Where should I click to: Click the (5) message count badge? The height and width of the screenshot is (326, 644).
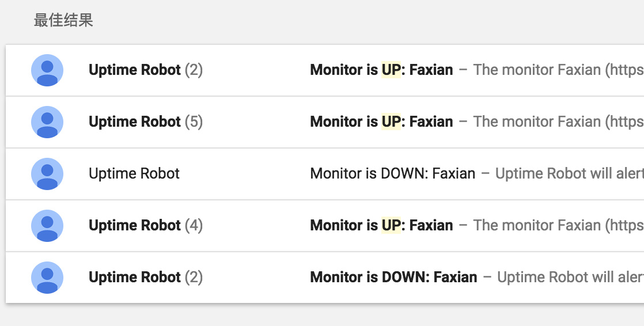pyautogui.click(x=194, y=122)
